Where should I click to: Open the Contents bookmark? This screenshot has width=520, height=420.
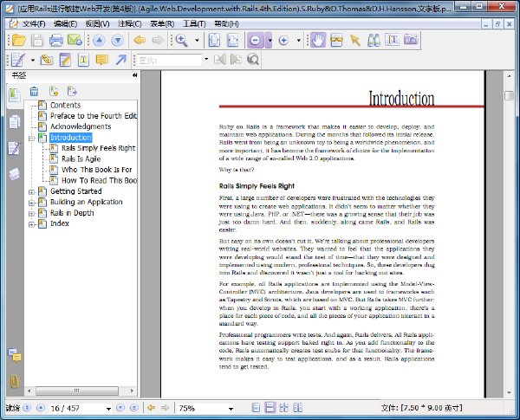pos(65,105)
